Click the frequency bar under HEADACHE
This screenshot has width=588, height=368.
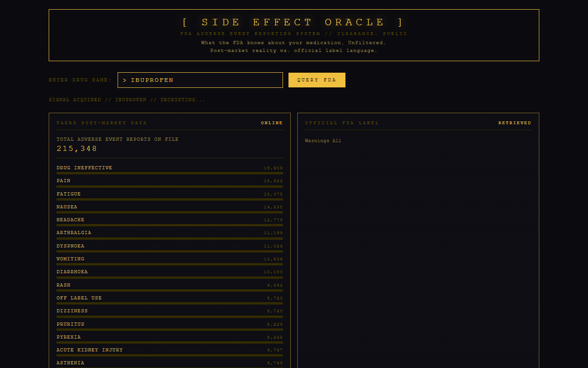pos(170,225)
